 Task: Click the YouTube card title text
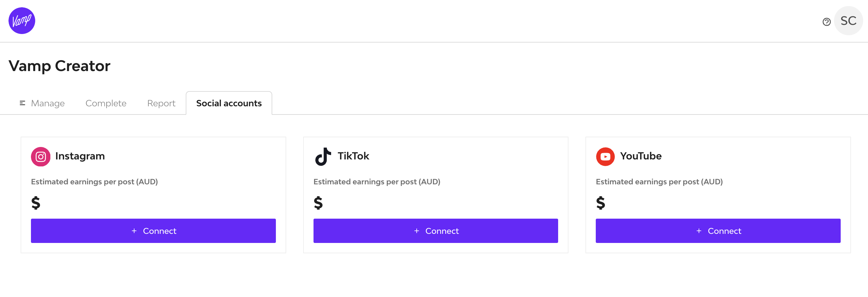[641, 156]
